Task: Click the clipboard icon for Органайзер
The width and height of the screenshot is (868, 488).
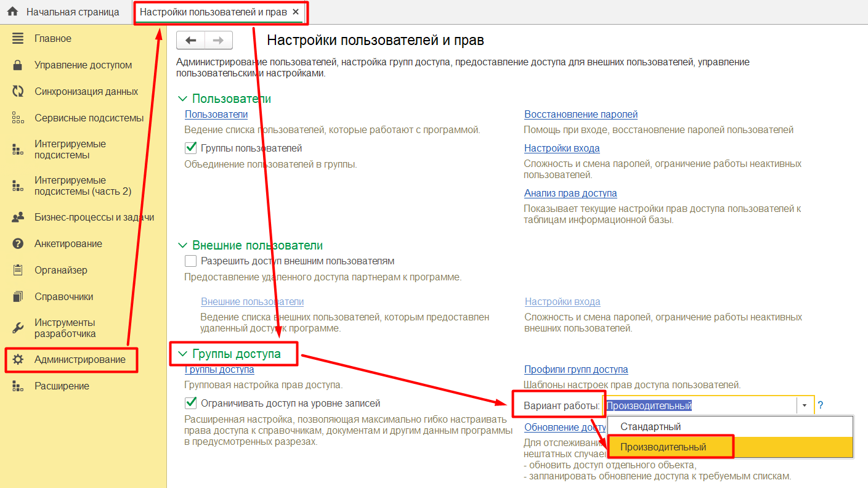Action: (18, 270)
